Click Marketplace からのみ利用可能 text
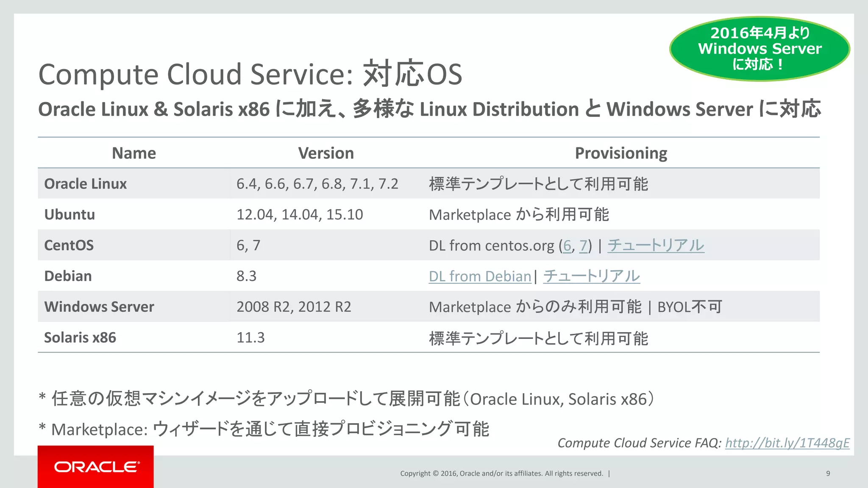 (535, 307)
